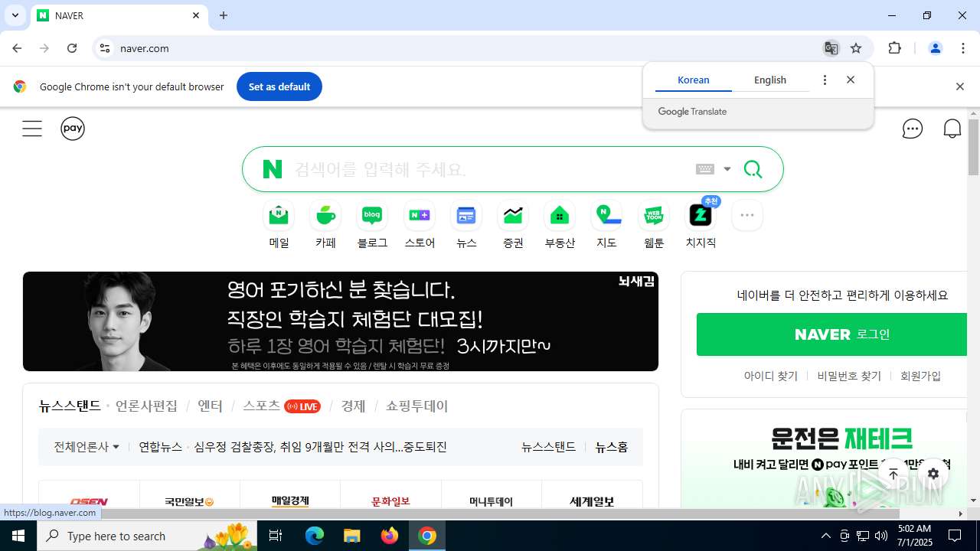Open the Naver Pay icon
This screenshot has width=980, height=551.
(x=73, y=129)
